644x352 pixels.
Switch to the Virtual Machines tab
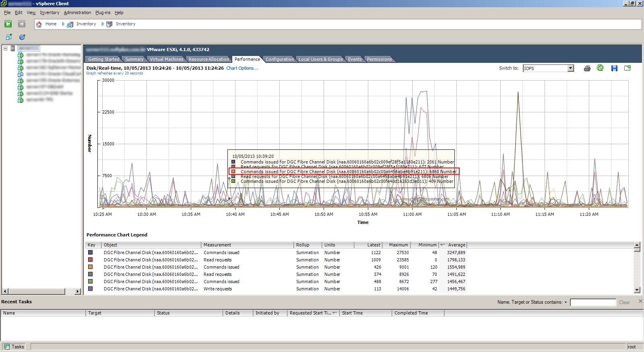[166, 59]
